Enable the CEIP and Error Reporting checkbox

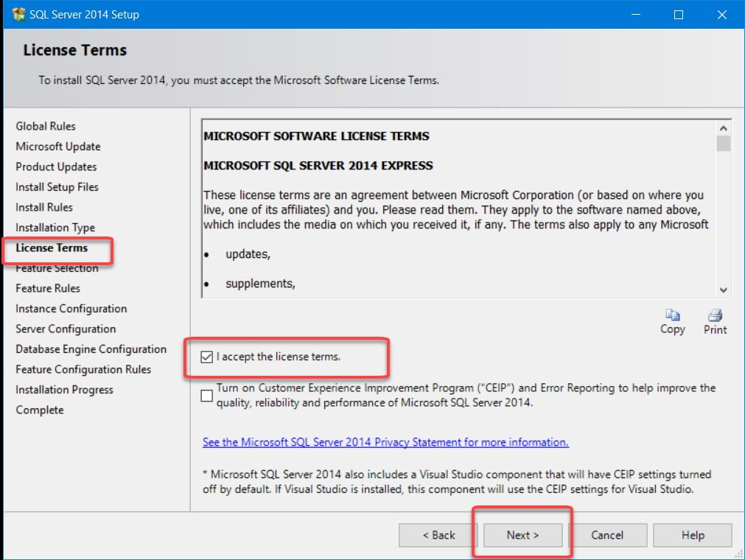[206, 396]
